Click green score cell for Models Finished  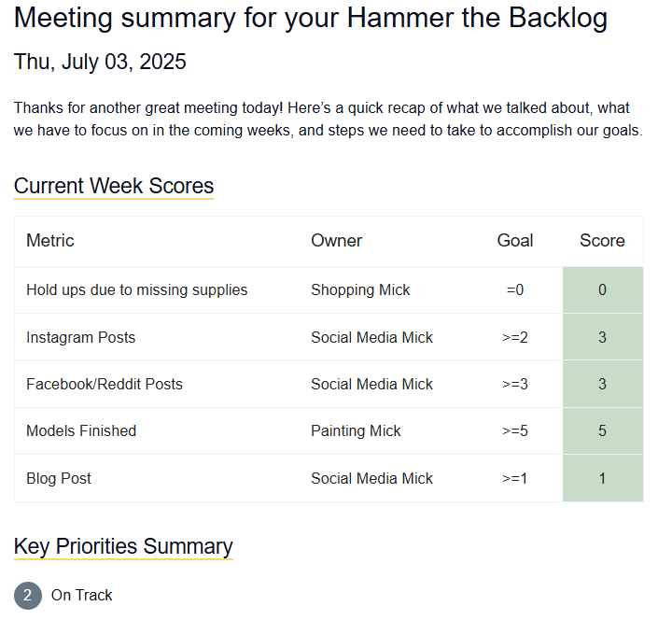click(602, 431)
